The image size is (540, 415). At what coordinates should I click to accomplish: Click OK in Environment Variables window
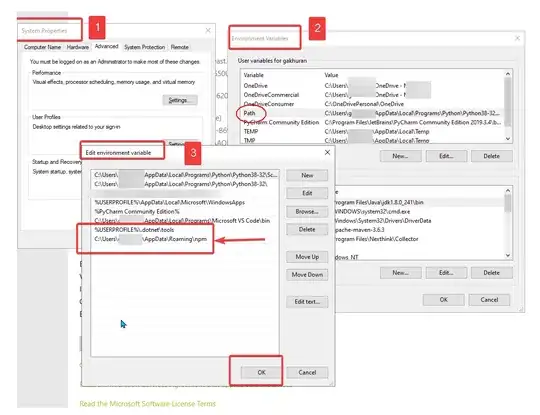point(444,300)
